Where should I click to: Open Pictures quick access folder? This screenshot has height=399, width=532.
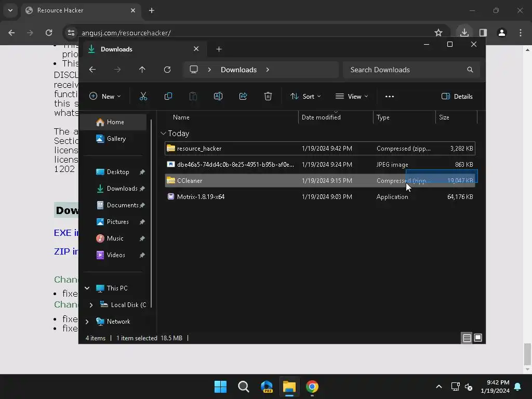click(x=114, y=222)
